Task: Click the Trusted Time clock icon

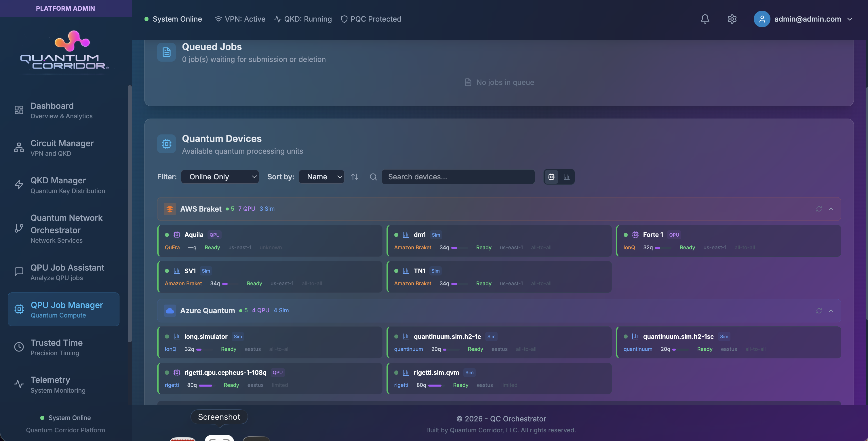Action: click(x=19, y=347)
